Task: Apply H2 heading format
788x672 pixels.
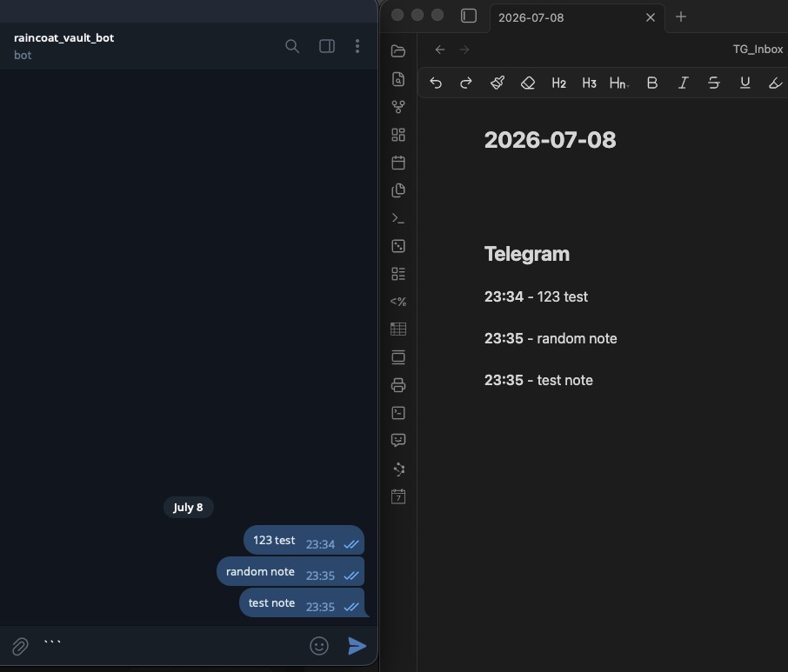Action: point(559,83)
